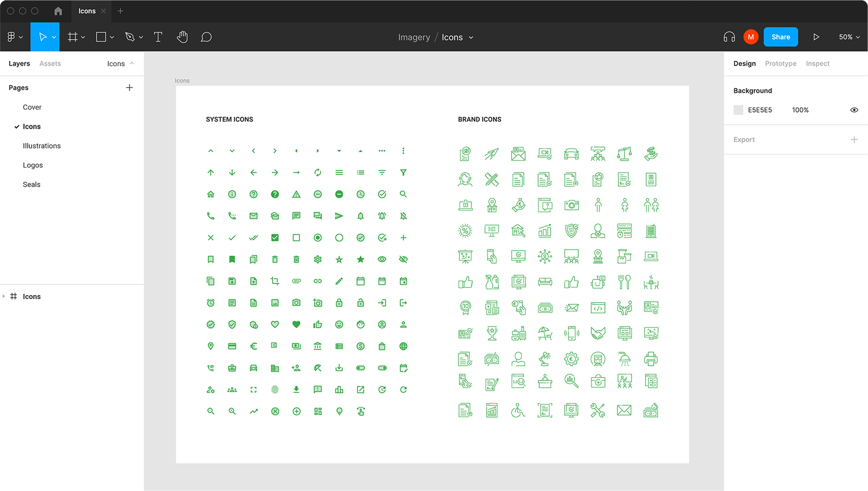Open the file name dropdown chevron
The width and height of the screenshot is (868, 491).
pyautogui.click(x=471, y=37)
